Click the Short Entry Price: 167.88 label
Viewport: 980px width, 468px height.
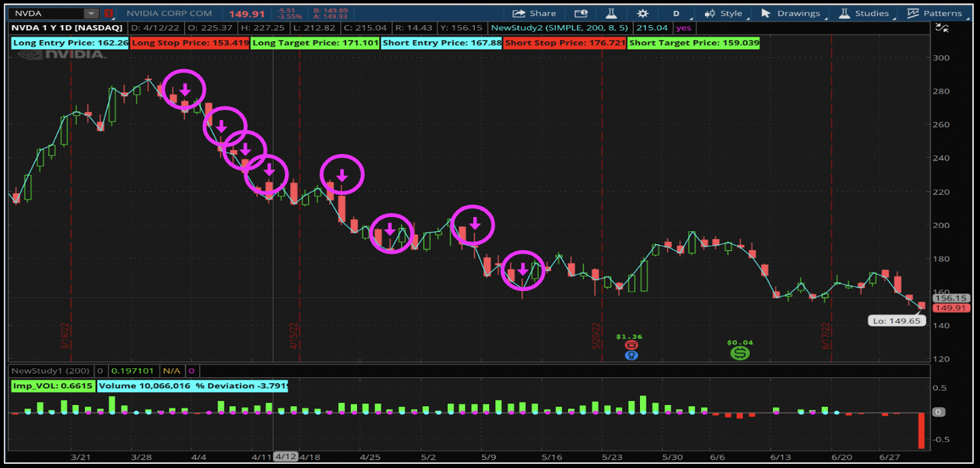coord(442,43)
